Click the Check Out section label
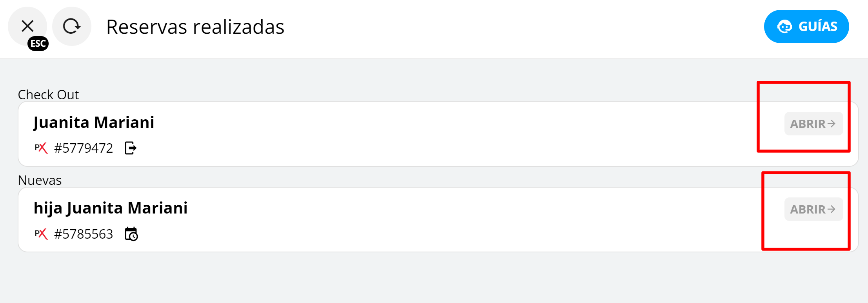The image size is (868, 303). 48,95
